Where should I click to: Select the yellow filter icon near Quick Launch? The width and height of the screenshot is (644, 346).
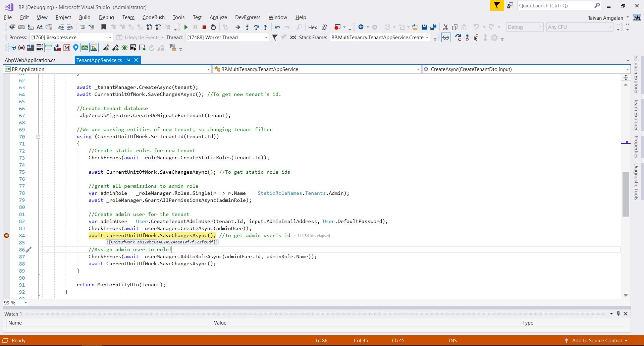tap(497, 5)
